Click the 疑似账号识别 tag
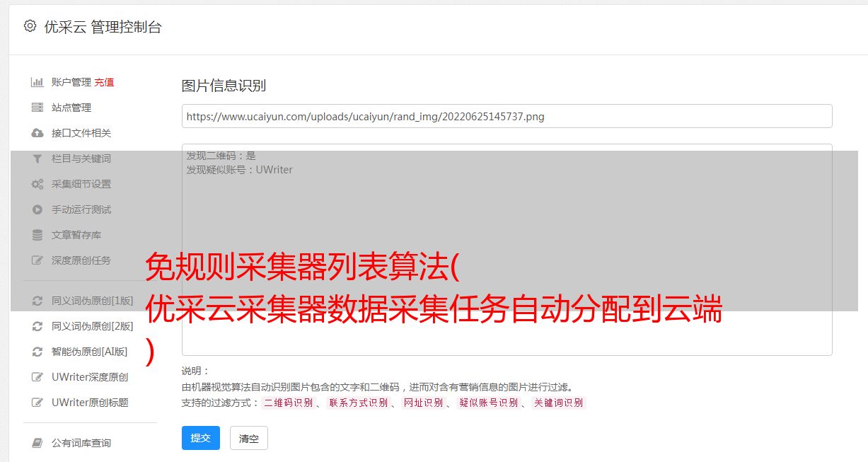Viewport: 868px width, 462px height. pos(489,403)
